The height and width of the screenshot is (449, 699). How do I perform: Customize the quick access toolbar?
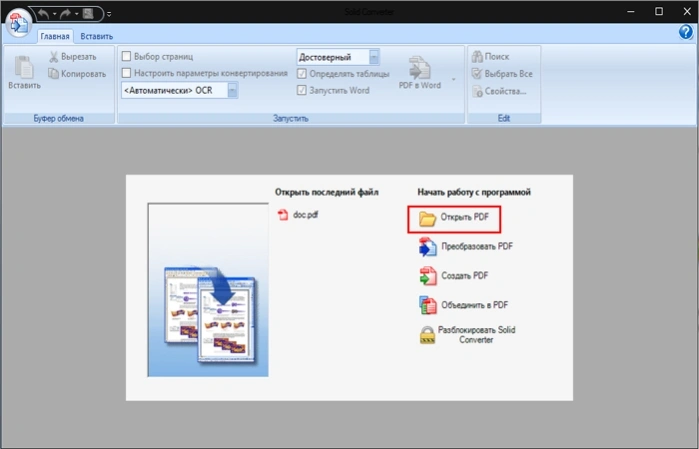pos(109,14)
